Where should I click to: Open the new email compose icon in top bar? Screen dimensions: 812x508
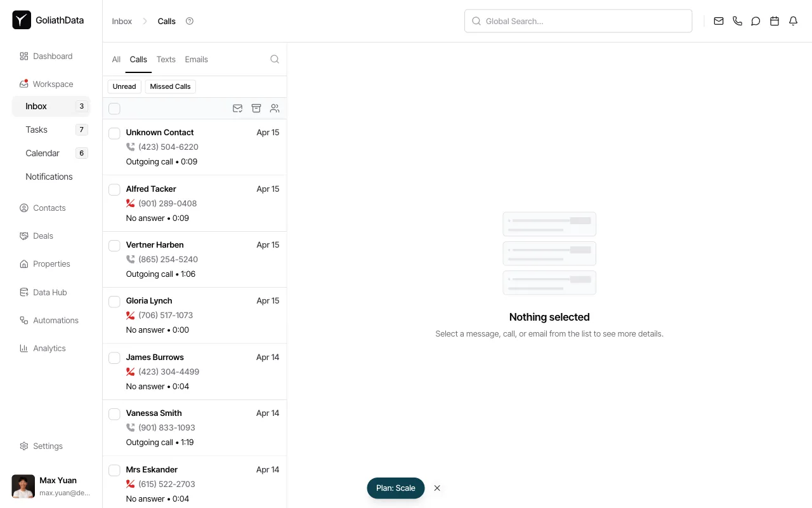pos(719,21)
